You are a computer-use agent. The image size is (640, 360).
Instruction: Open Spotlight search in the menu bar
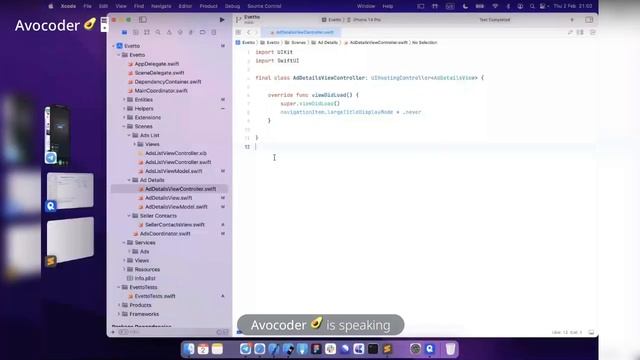pyautogui.click(x=532, y=6)
